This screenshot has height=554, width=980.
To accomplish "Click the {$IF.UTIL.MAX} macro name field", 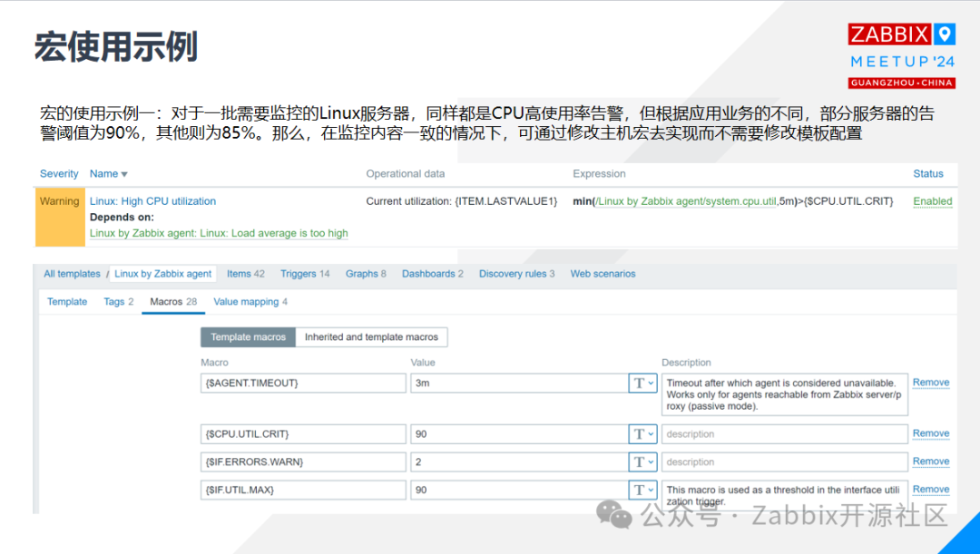I will pyautogui.click(x=303, y=491).
